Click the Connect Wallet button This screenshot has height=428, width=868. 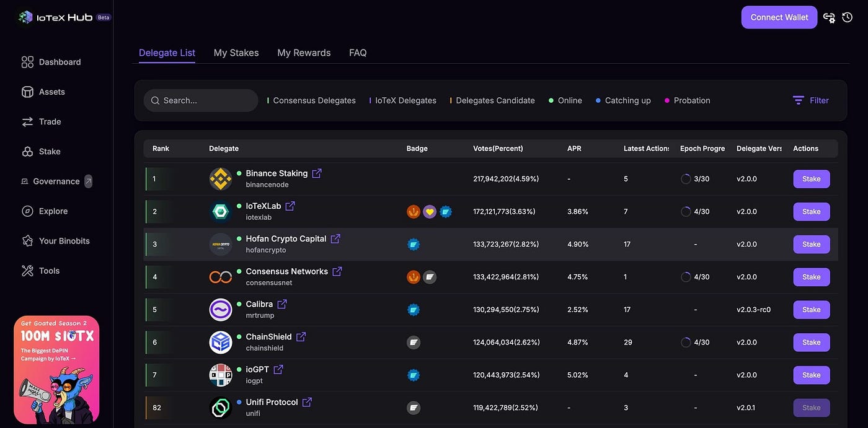coord(779,17)
